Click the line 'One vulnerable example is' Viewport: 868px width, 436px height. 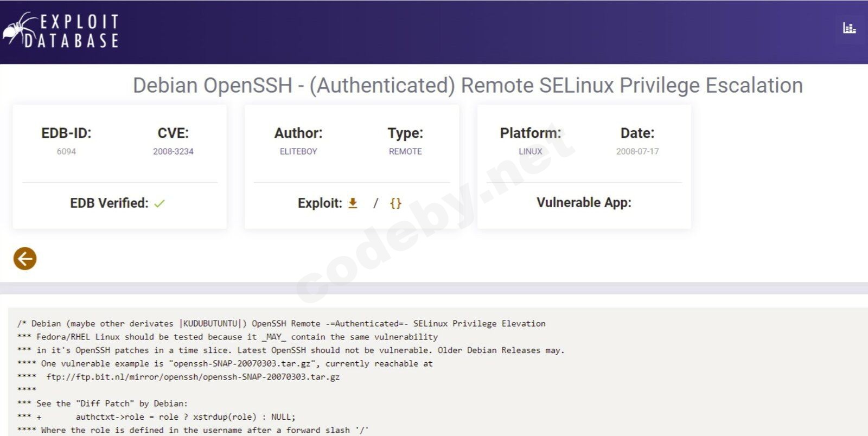point(225,363)
